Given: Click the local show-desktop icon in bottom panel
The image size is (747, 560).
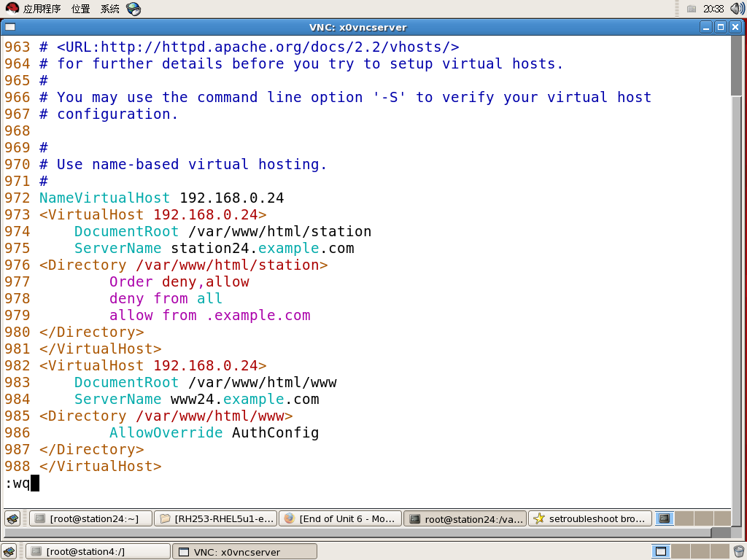Looking at the screenshot, I should pyautogui.click(x=9, y=551).
